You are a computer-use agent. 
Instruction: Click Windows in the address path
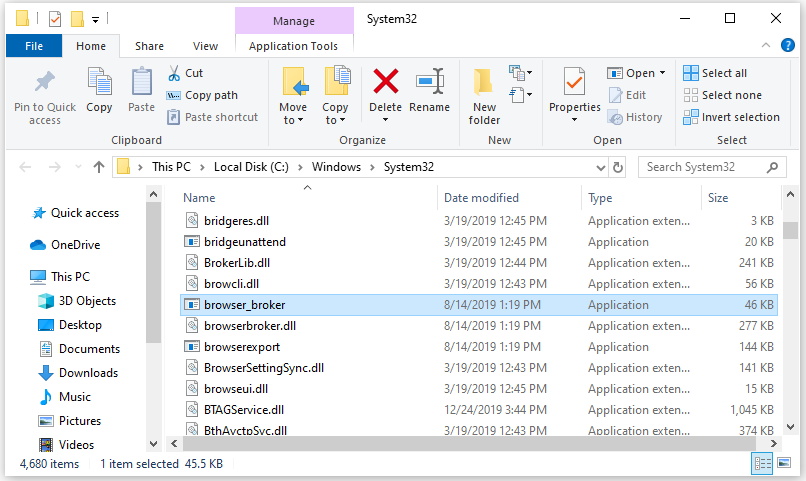click(x=336, y=167)
